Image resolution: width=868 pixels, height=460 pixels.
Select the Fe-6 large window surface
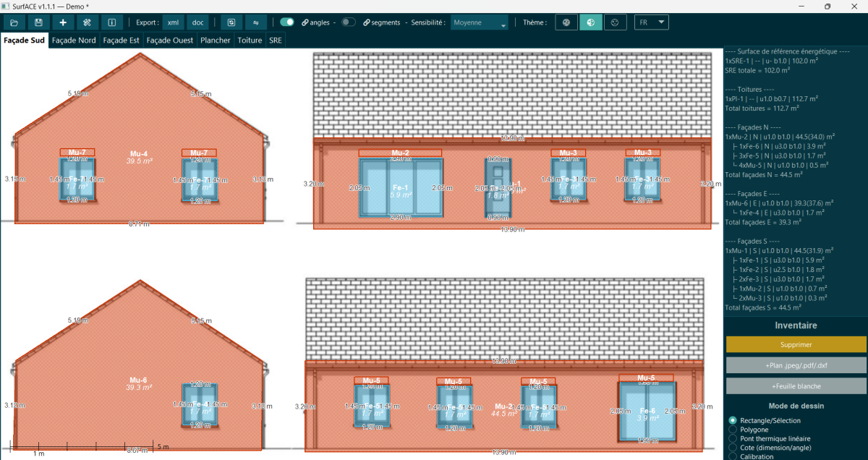[x=647, y=410]
